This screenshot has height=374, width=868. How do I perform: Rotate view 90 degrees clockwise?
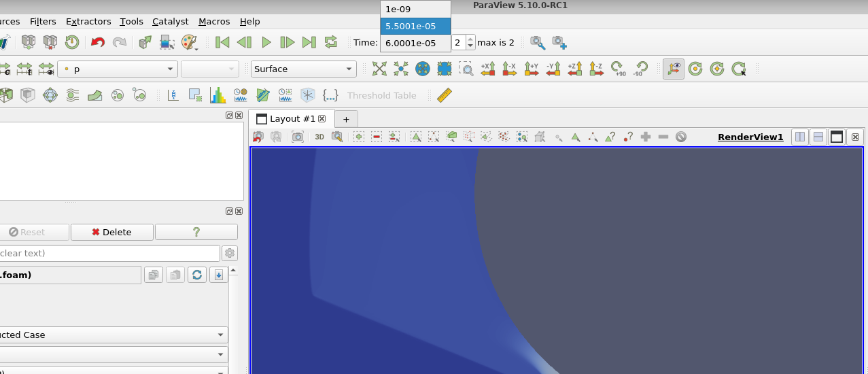click(618, 69)
